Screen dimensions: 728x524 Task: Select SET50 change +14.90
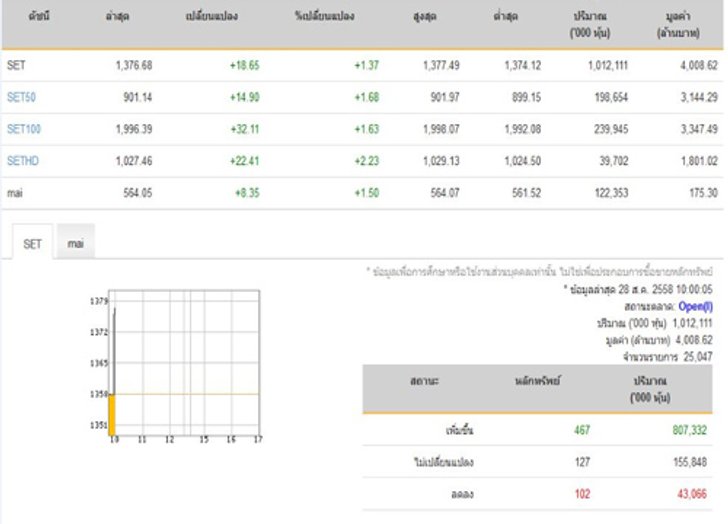coord(244,97)
